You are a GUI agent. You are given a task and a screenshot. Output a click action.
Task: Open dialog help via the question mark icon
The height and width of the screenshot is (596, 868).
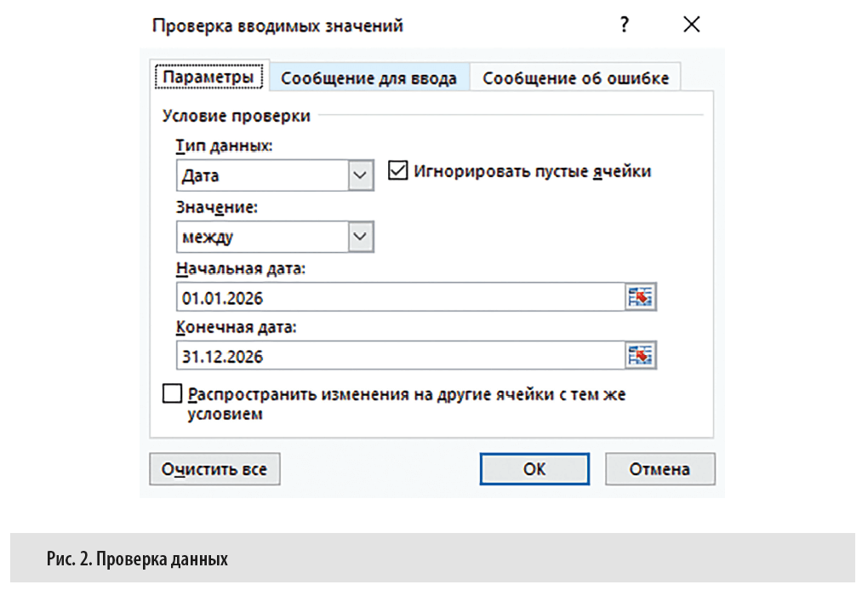(x=624, y=25)
